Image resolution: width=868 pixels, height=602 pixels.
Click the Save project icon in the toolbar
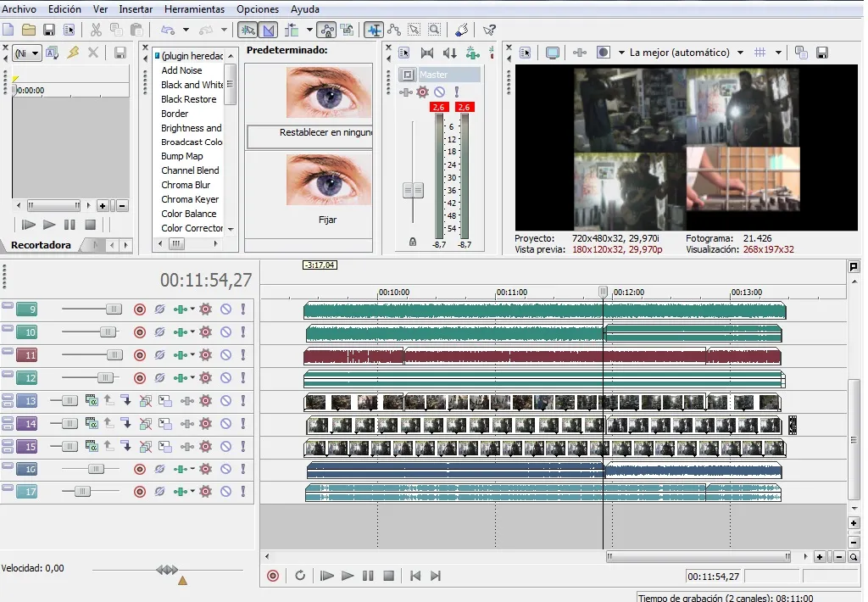click(49, 30)
